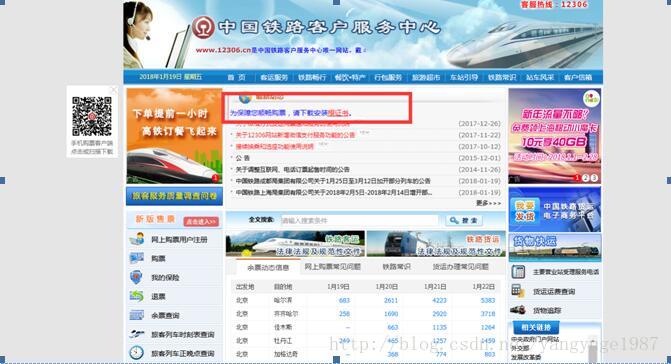Click 5383 in the 1月22日 column

click(488, 300)
